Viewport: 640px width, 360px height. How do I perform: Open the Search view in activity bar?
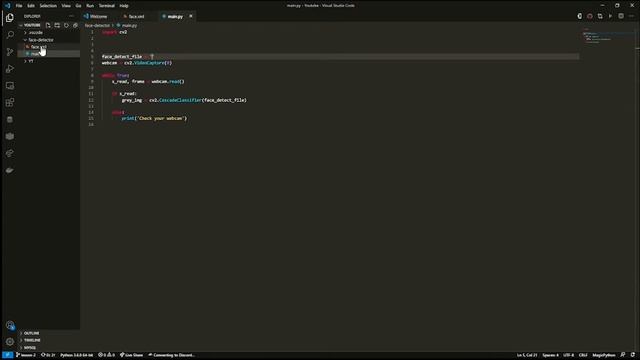click(x=10, y=35)
